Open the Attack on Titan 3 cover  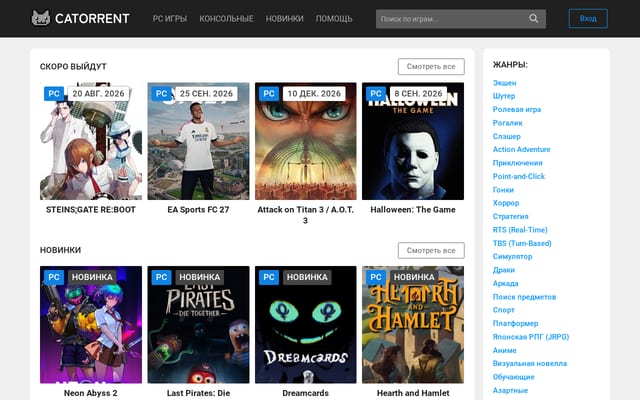[x=306, y=141]
